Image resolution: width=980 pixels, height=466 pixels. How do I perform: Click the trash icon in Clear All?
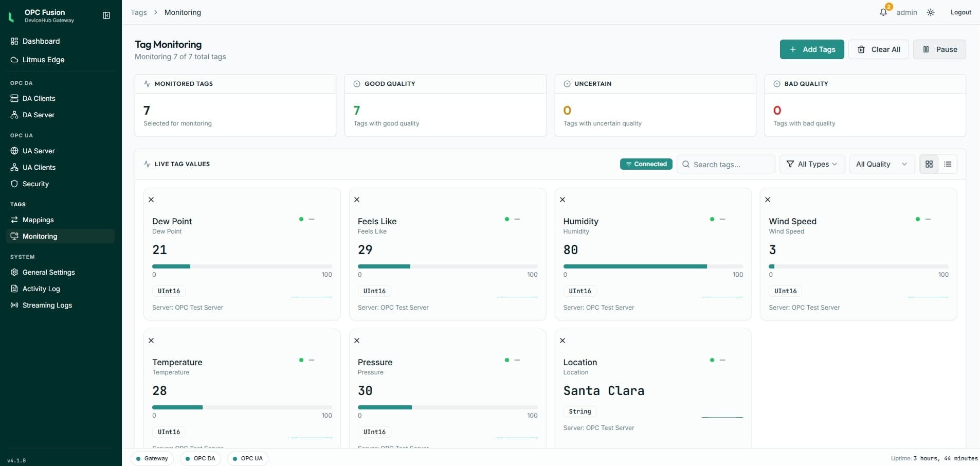coord(861,49)
